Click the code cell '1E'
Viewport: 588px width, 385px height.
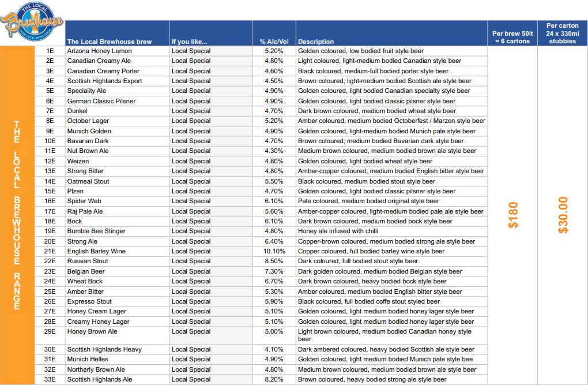50,51
